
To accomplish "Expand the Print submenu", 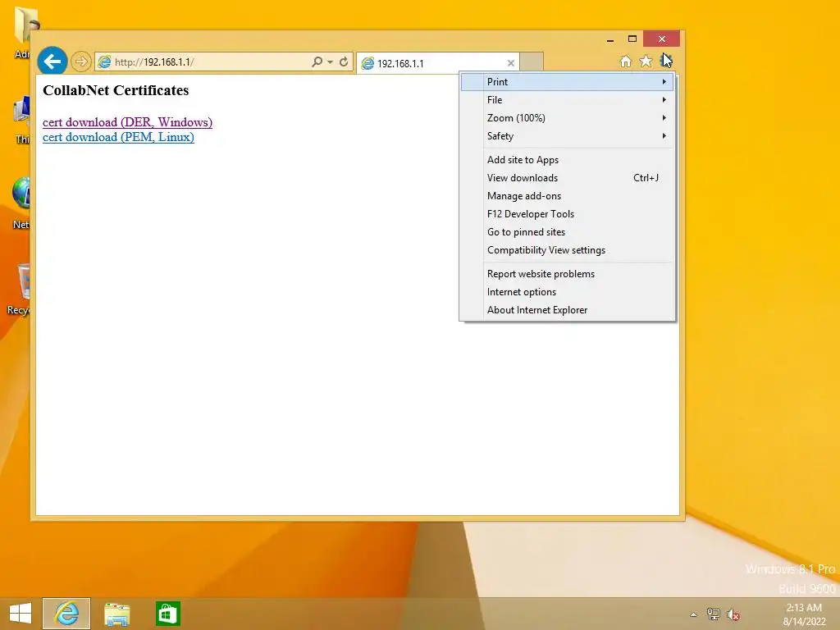I will pyautogui.click(x=568, y=82).
